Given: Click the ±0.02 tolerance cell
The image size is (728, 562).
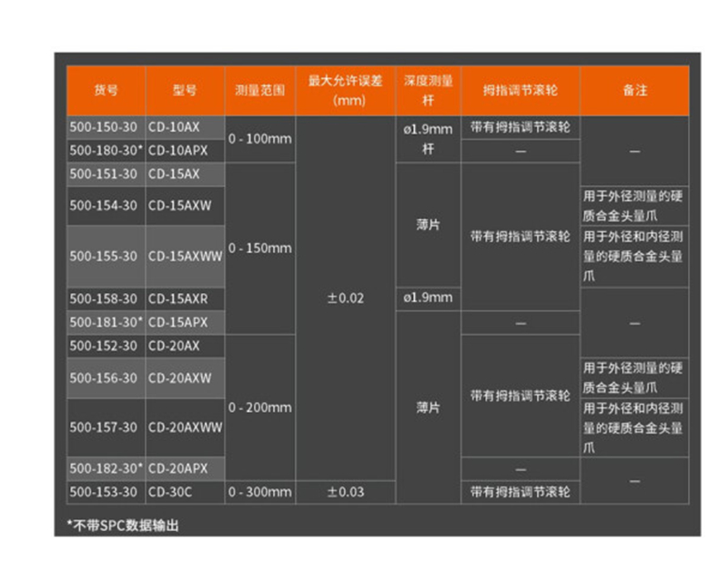Looking at the screenshot, I should pos(345,298).
